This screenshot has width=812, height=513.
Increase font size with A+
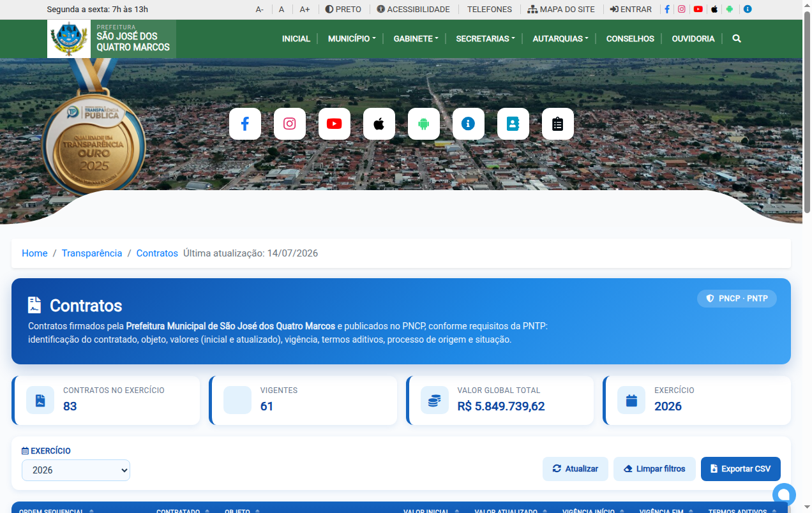(x=304, y=10)
